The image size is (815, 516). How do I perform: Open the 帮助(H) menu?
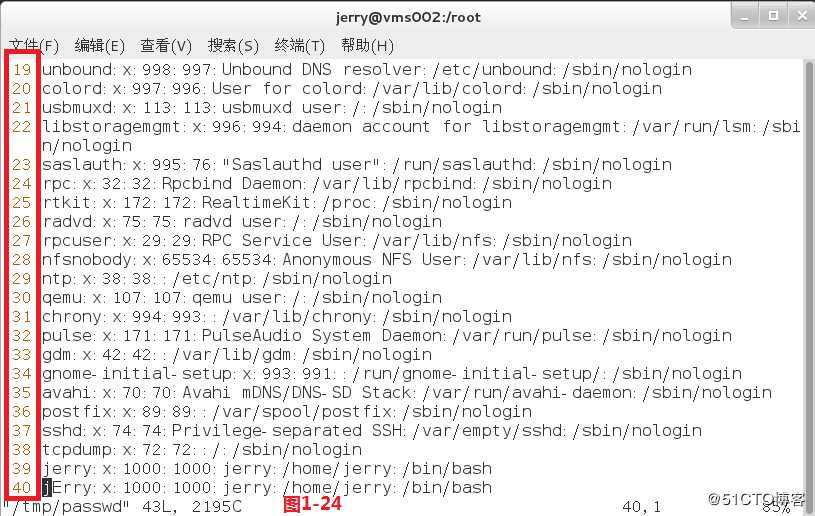tap(367, 46)
